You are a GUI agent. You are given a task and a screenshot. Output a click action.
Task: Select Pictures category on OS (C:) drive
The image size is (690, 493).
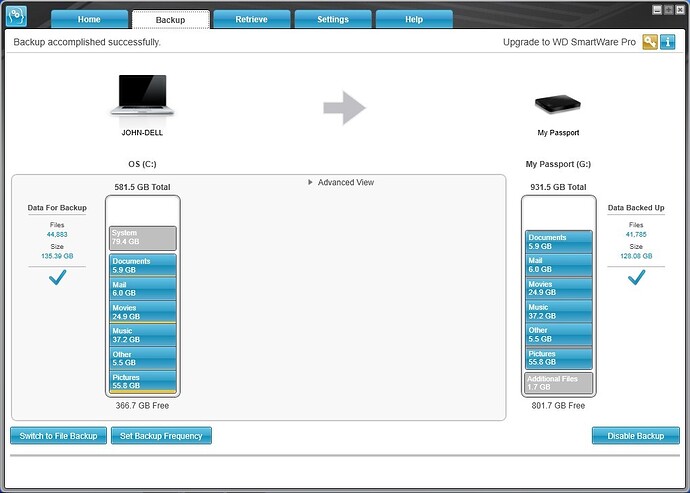coord(143,382)
